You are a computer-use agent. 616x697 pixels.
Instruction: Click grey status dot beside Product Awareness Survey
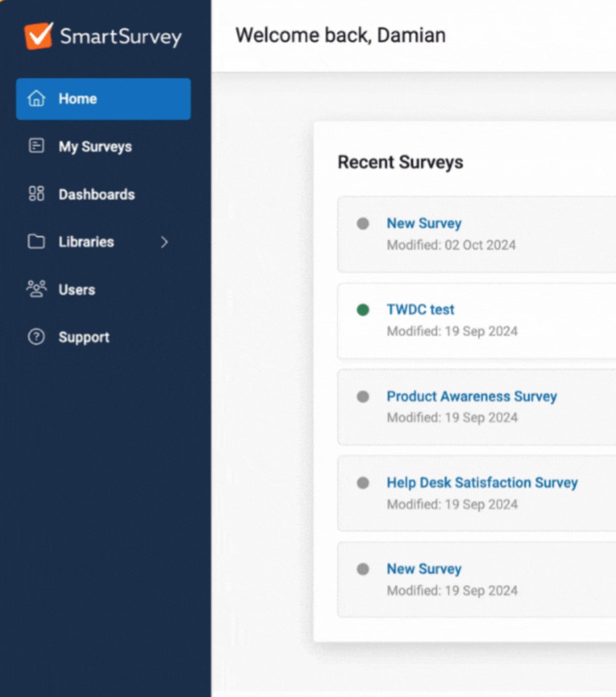(x=363, y=396)
